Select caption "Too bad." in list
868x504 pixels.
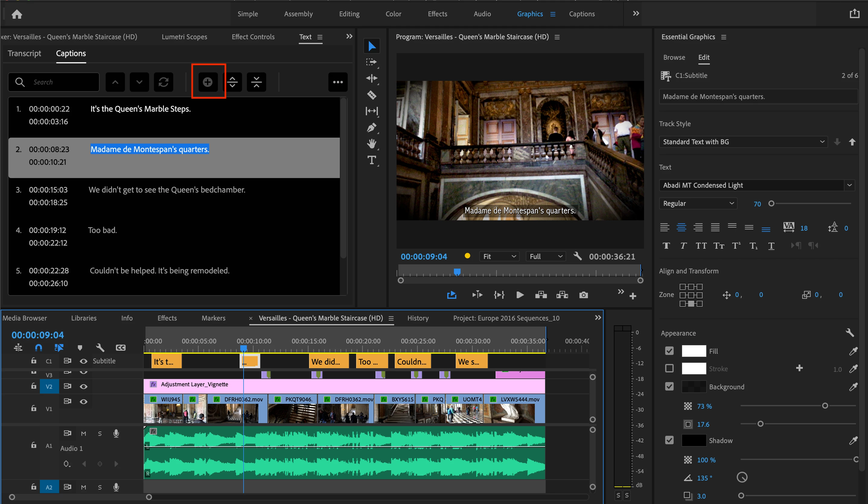point(102,230)
